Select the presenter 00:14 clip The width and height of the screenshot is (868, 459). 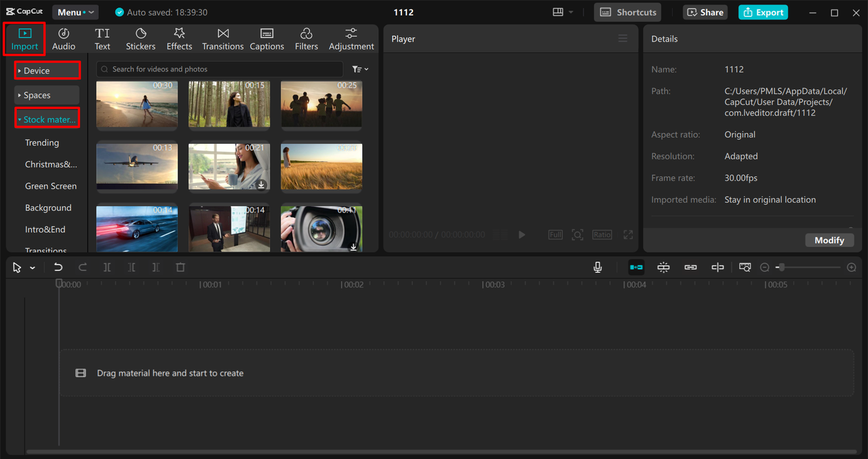point(229,228)
